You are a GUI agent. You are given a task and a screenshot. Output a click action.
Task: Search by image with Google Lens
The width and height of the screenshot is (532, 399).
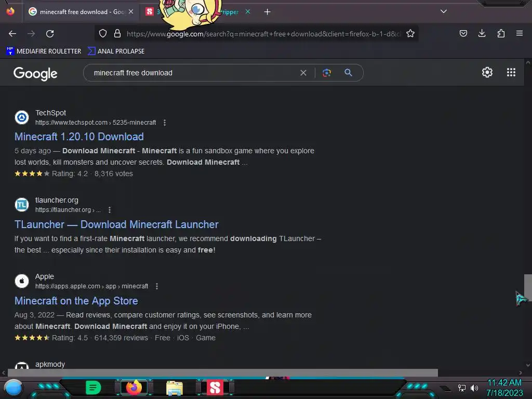327,73
